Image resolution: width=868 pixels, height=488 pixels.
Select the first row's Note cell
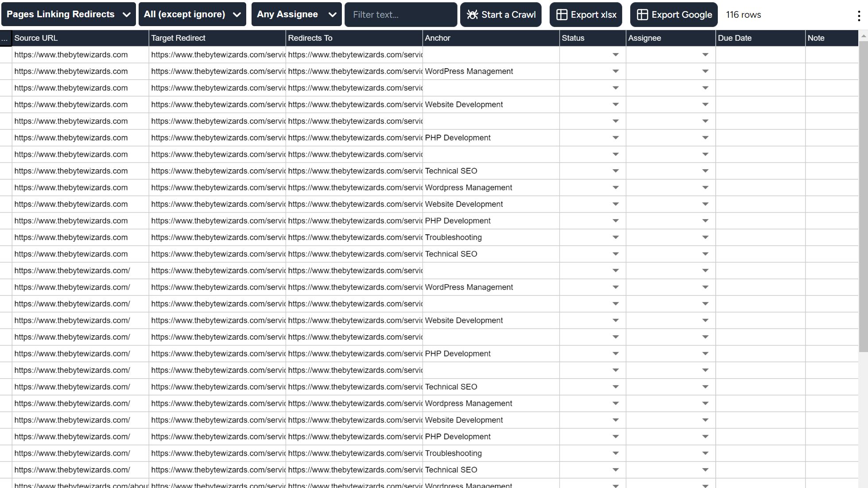pos(831,55)
